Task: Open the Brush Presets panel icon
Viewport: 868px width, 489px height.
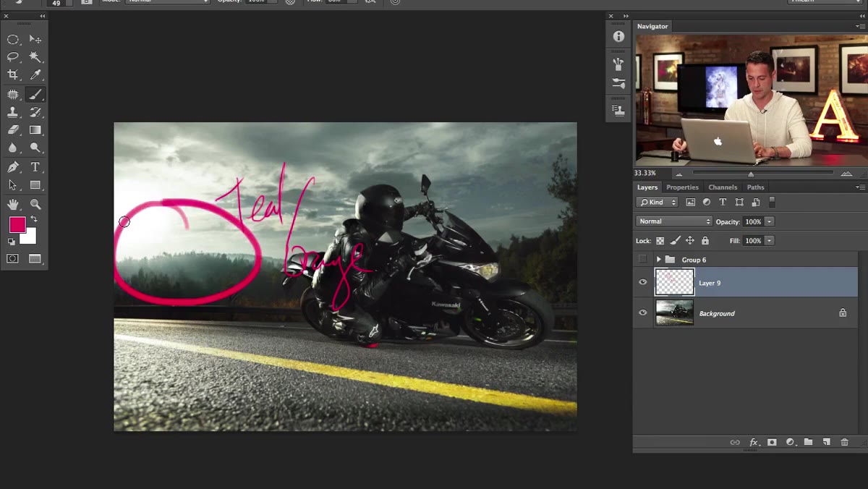Action: click(x=618, y=83)
